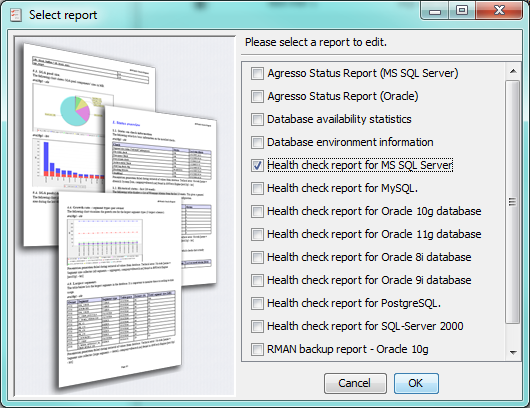Click 'Health check report for SQL-Server 2000' text
The width and height of the screenshot is (530, 408).
pos(365,326)
